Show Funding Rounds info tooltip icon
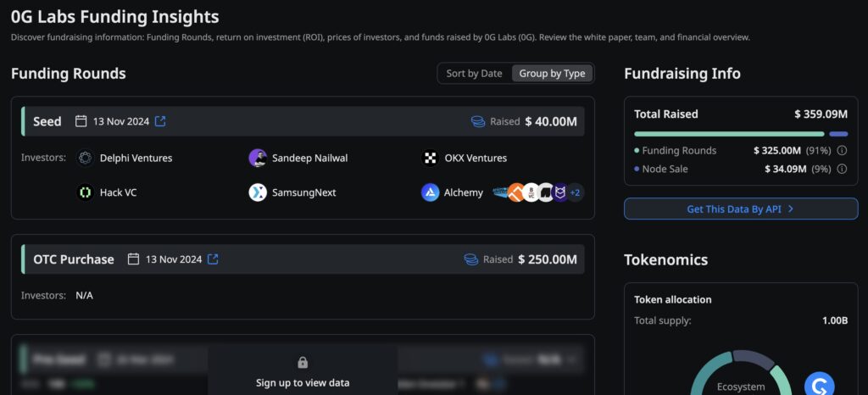The image size is (868, 395). coord(842,151)
